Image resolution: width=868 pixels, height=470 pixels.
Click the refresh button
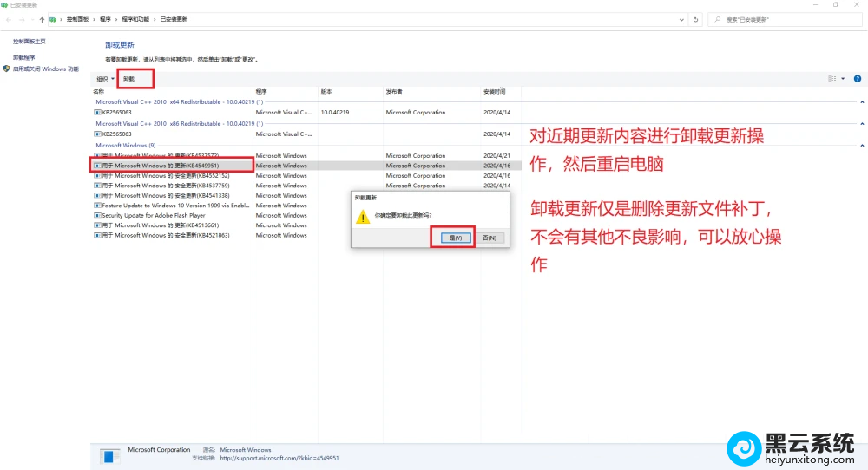696,19
